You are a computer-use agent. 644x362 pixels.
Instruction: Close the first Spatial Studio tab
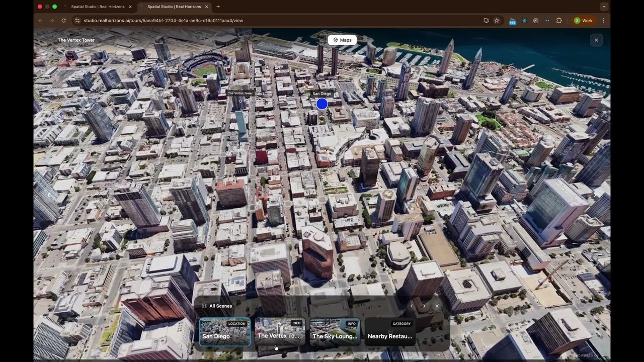click(x=130, y=7)
